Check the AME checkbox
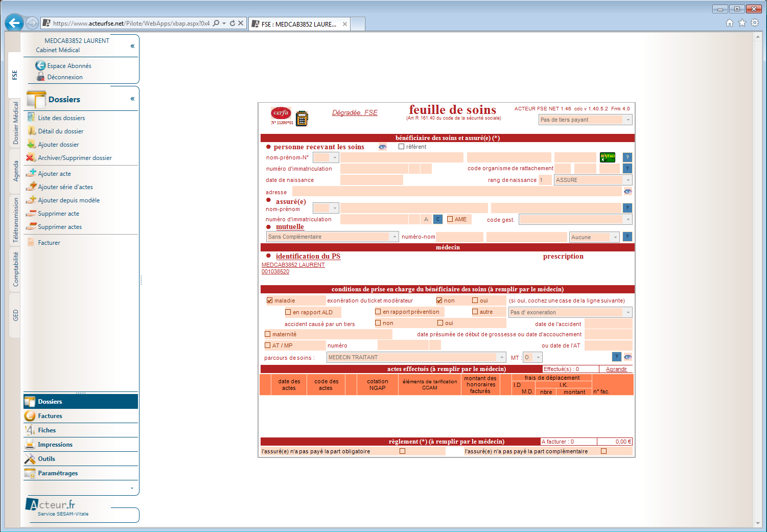 coord(450,219)
